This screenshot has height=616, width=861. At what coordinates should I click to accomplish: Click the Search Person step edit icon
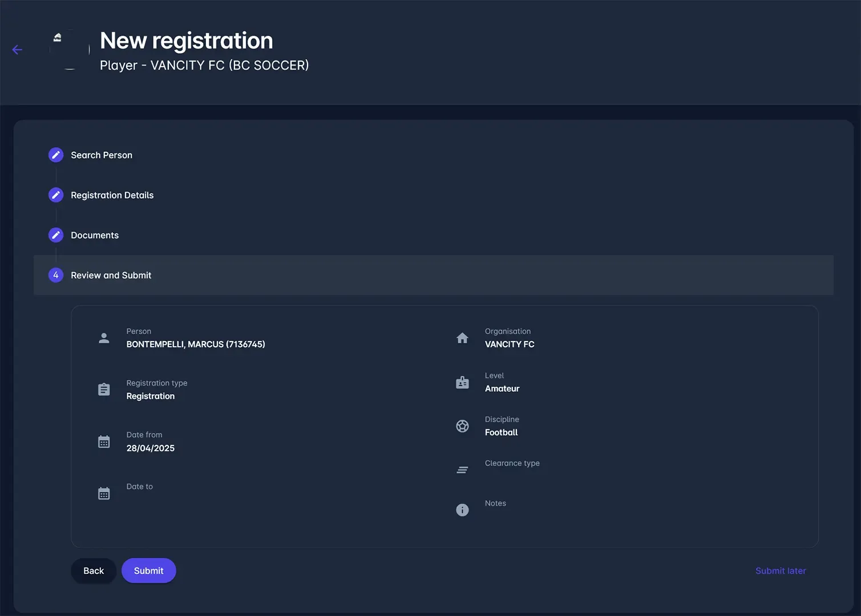(56, 155)
